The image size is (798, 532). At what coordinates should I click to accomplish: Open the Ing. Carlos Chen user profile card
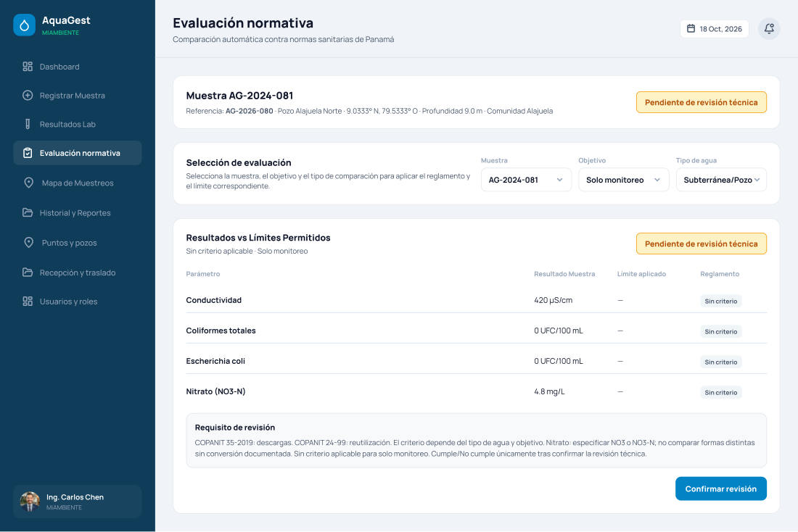78,502
